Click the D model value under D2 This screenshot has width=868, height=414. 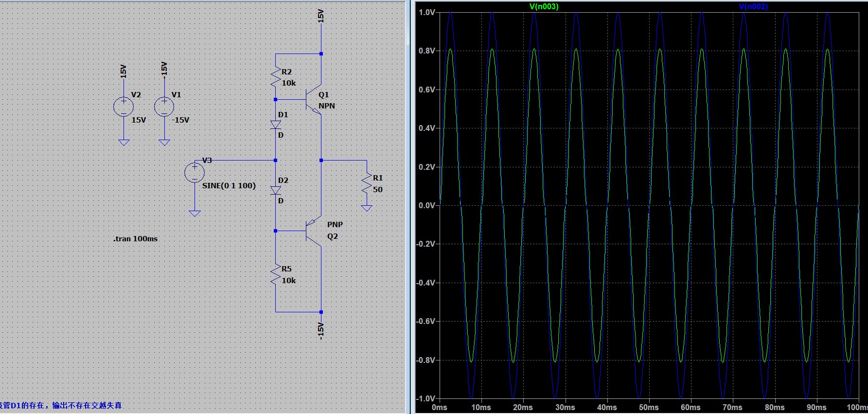click(x=281, y=200)
